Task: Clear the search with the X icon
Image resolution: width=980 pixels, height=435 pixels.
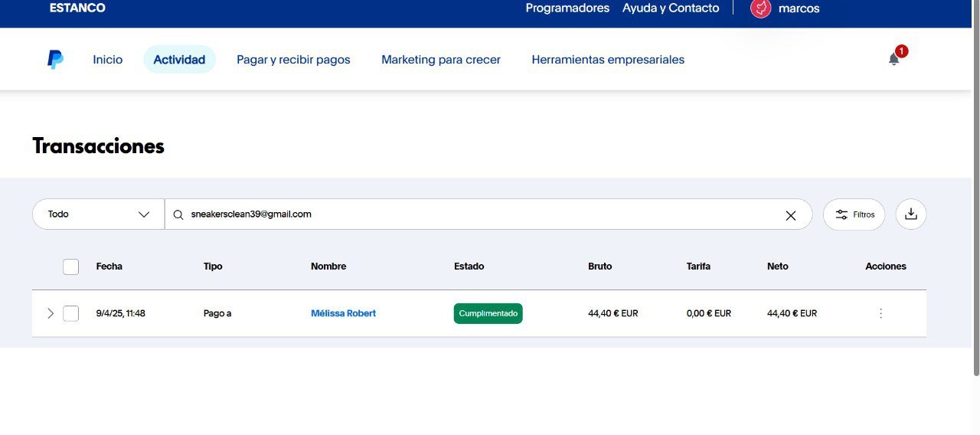Action: pyautogui.click(x=790, y=215)
